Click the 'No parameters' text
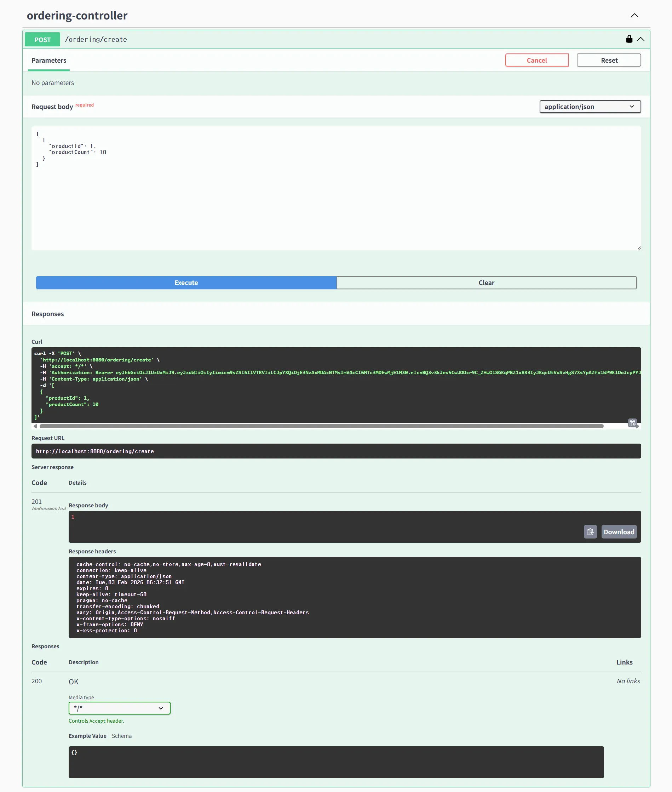Screen dimensions: 672x792 tap(53, 83)
